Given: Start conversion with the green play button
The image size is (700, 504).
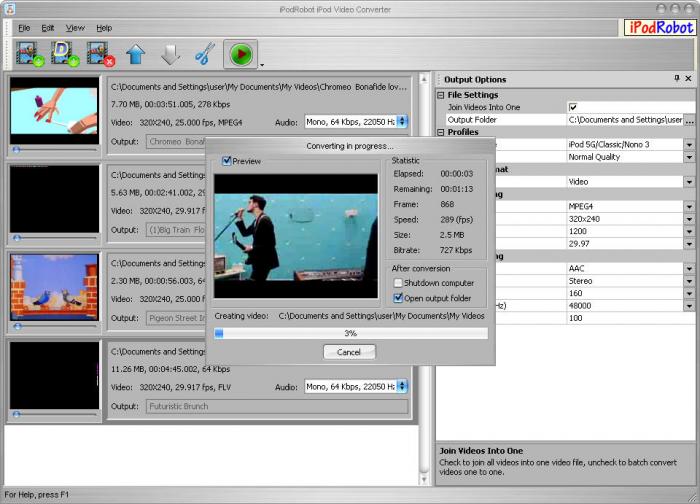Looking at the screenshot, I should click(x=241, y=54).
